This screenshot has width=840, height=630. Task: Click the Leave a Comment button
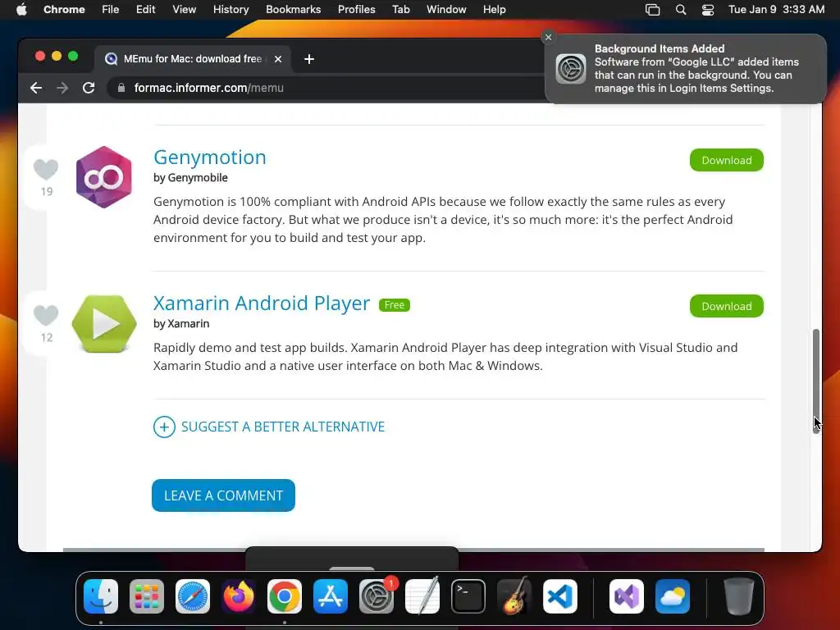[x=223, y=495]
